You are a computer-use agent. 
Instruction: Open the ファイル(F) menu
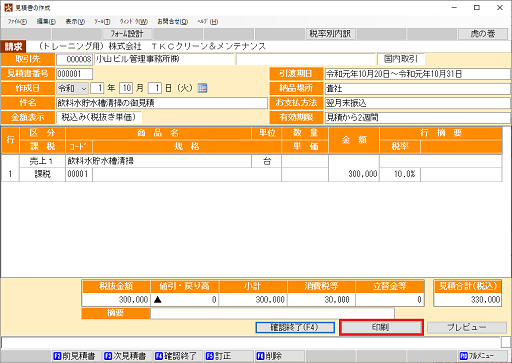click(17, 22)
